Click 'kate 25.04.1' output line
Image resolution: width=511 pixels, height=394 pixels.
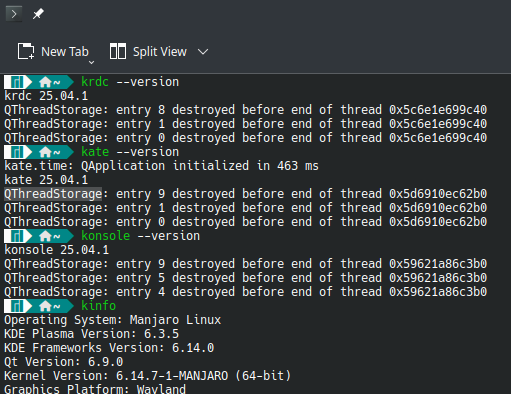pos(46,180)
